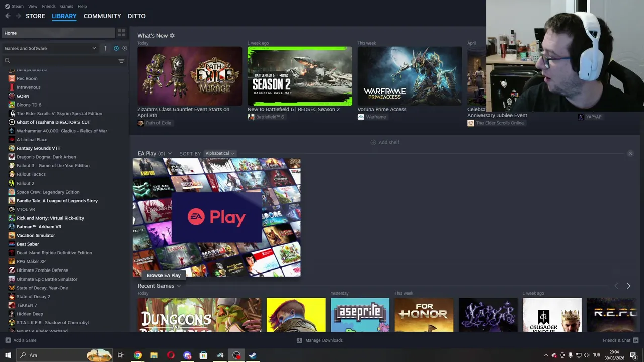
Task: Click Browse EA Play button
Action: (164, 275)
